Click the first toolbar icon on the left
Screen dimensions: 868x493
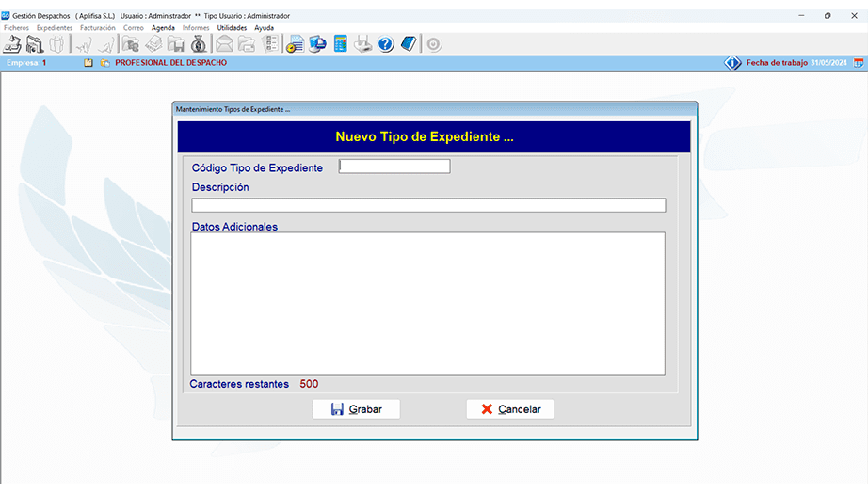pos(12,44)
